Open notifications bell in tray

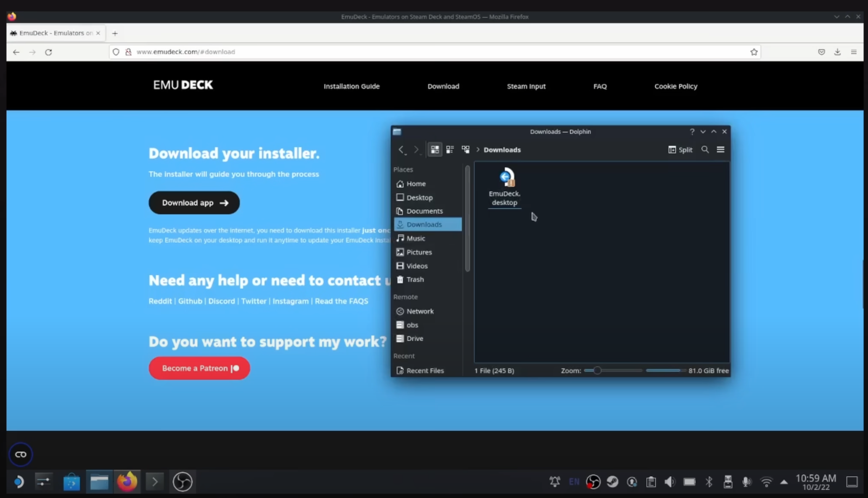click(x=555, y=482)
